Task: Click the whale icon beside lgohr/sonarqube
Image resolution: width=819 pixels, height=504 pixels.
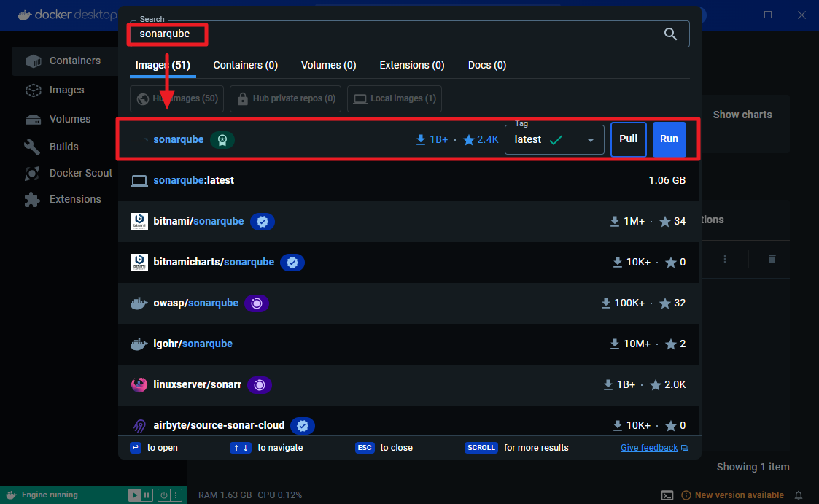Action: click(x=139, y=344)
